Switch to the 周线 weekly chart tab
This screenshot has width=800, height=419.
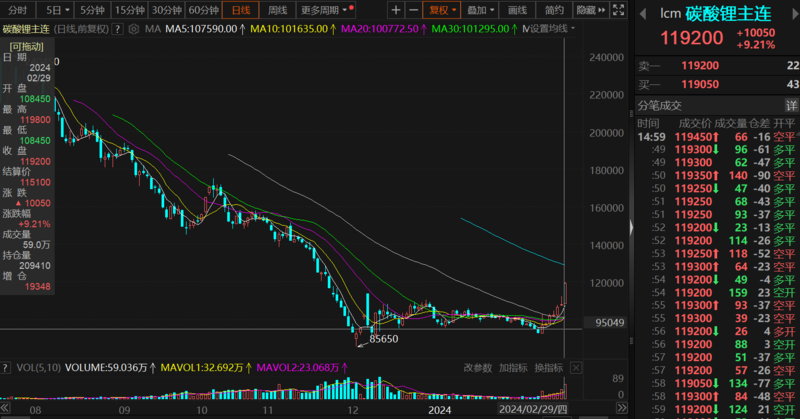(278, 9)
